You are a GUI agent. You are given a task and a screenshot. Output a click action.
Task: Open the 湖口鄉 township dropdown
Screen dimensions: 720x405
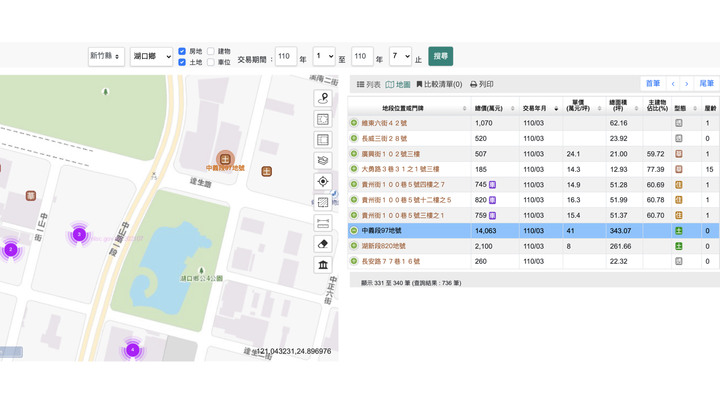coord(151,57)
